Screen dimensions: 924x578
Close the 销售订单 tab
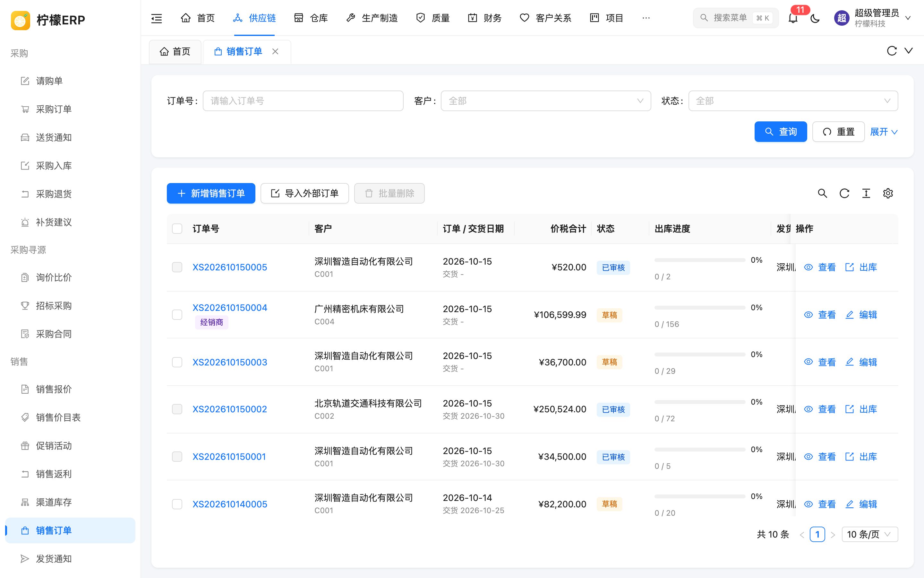click(x=275, y=51)
